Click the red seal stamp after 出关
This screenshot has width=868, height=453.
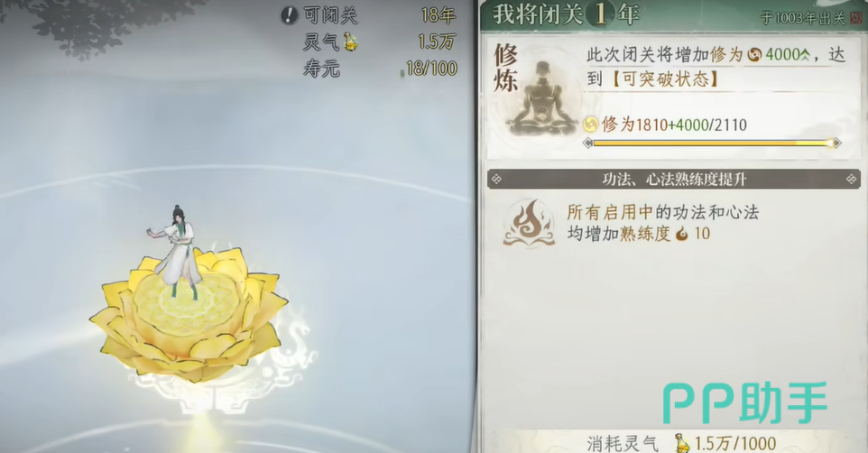pos(856,18)
